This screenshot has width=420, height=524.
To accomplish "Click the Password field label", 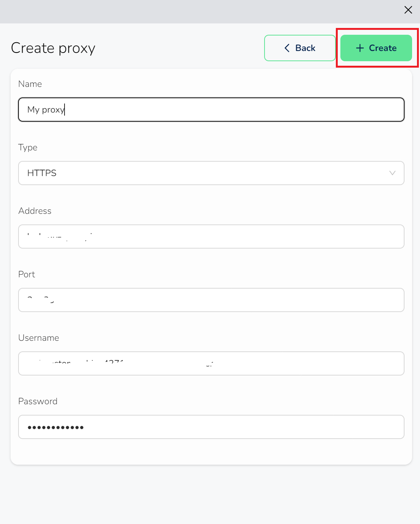I will (x=38, y=401).
